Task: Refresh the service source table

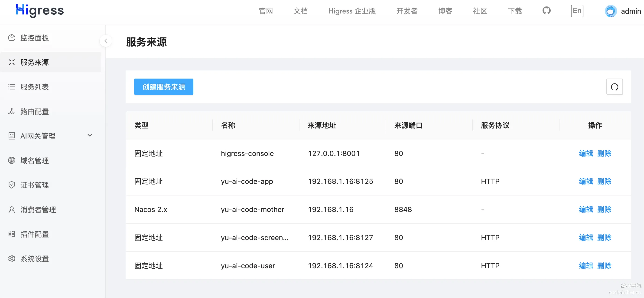Action: (x=615, y=87)
